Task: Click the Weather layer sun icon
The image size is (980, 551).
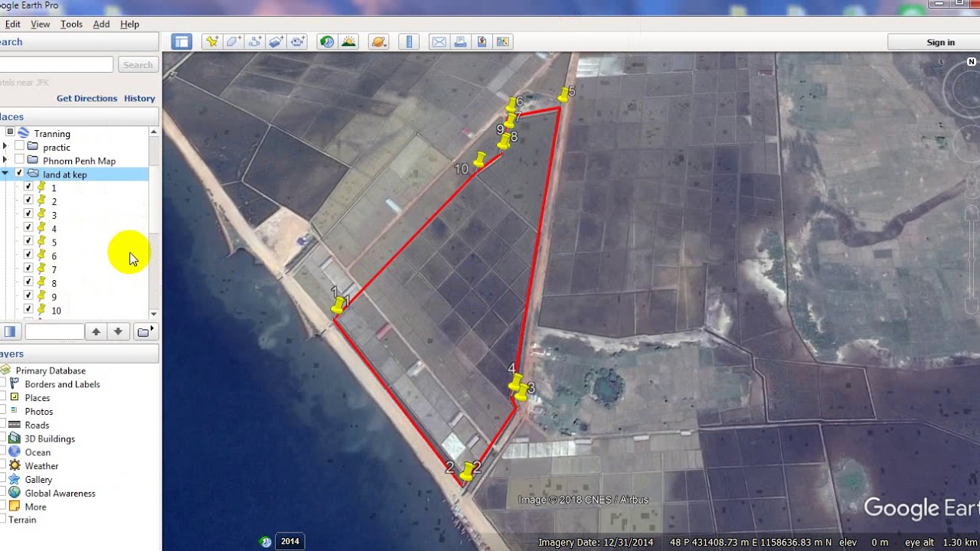Action: pyautogui.click(x=15, y=465)
